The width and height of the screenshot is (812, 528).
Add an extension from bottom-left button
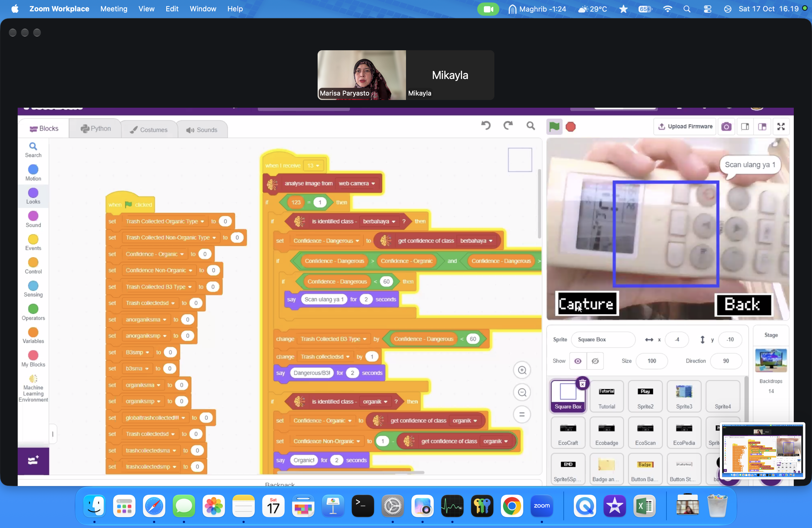[x=33, y=461]
